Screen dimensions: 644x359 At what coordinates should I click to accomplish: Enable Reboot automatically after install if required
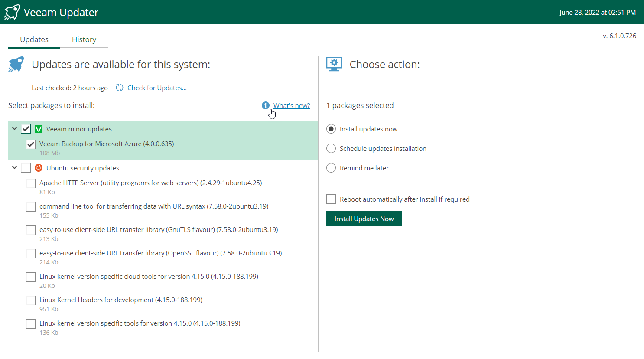[x=331, y=199]
